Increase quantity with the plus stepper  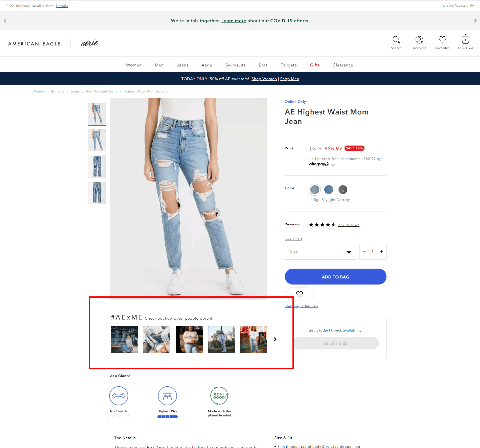381,252
